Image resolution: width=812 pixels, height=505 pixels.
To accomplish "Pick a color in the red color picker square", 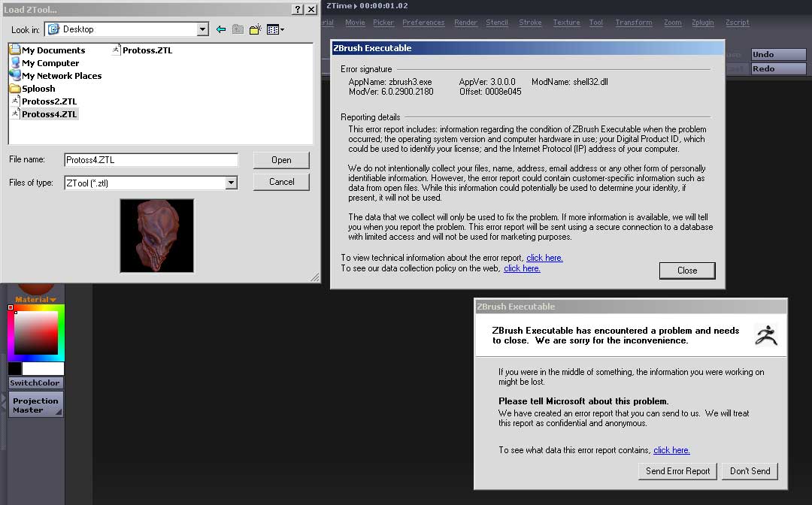I will point(36,333).
